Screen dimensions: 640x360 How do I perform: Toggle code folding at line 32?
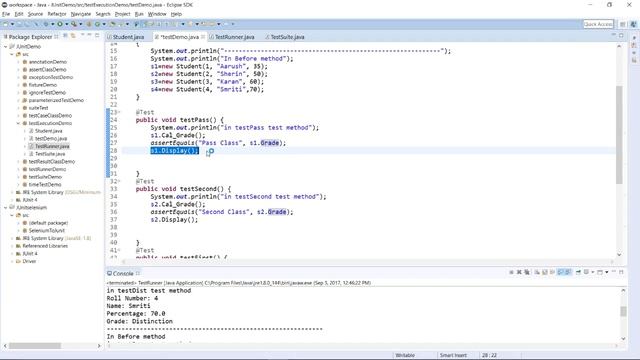119,181
